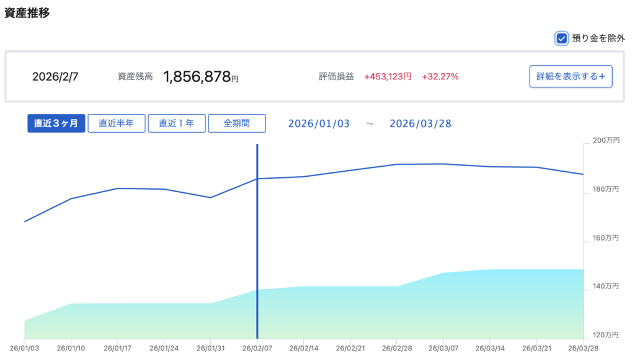This screenshot has height=364, width=635.
Task: Click the cyan area chart above 26/03/14
Action: [x=491, y=304]
